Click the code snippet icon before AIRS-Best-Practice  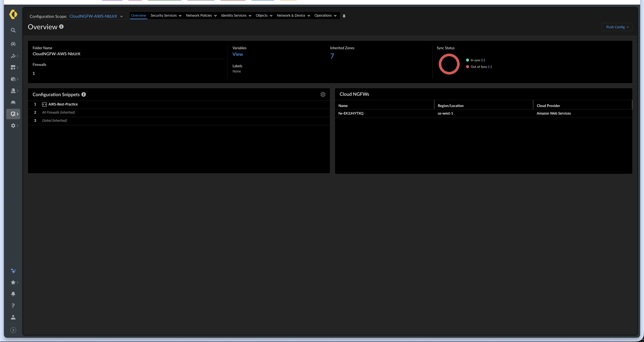pos(44,104)
